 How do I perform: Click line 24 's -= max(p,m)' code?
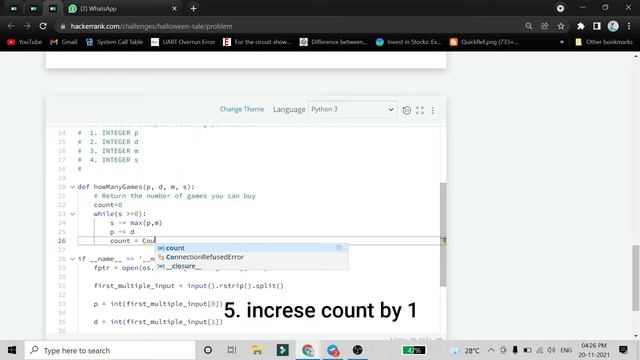click(136, 223)
